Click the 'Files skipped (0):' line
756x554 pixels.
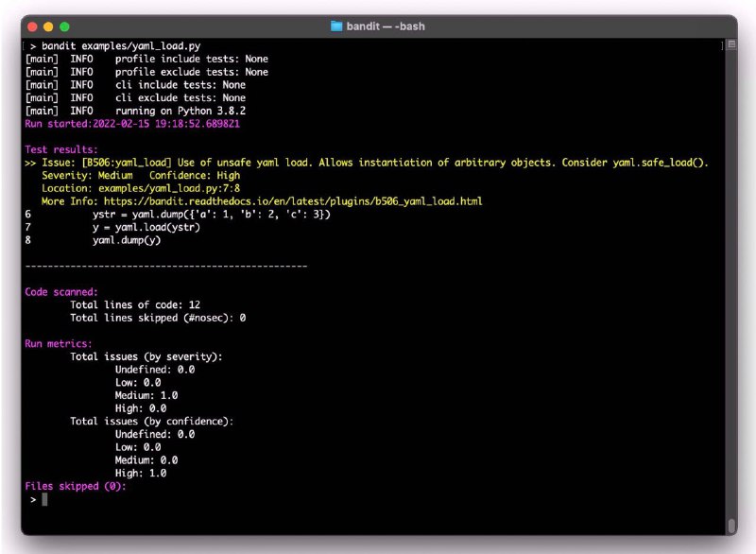76,486
